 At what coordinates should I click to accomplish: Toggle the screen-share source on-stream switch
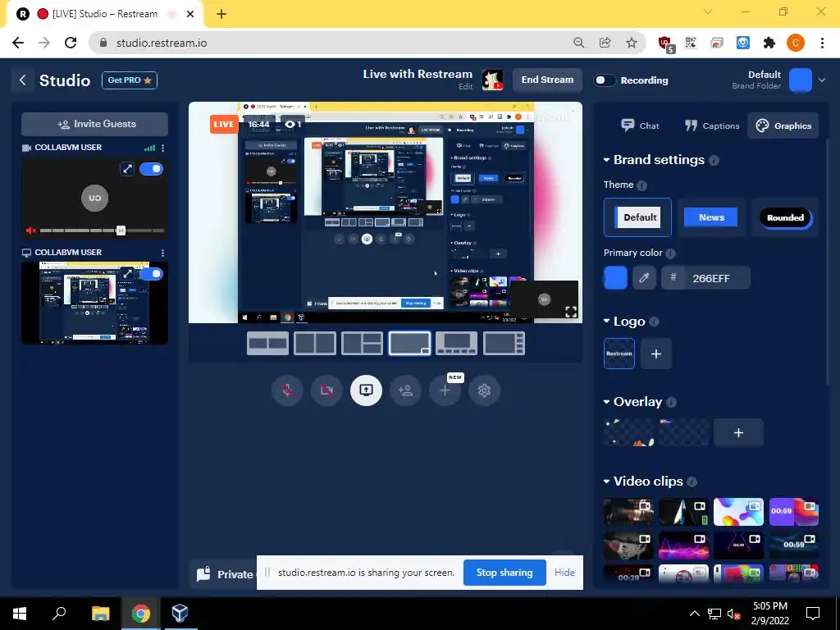click(x=151, y=274)
